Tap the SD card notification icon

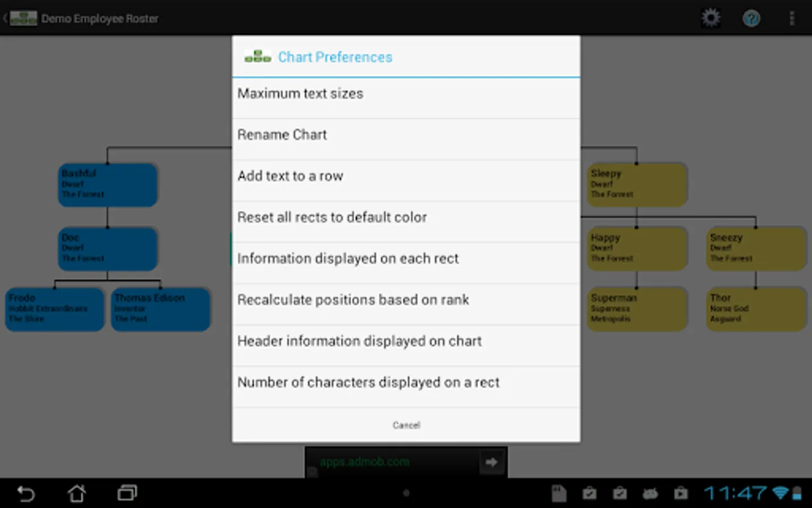tap(559, 493)
